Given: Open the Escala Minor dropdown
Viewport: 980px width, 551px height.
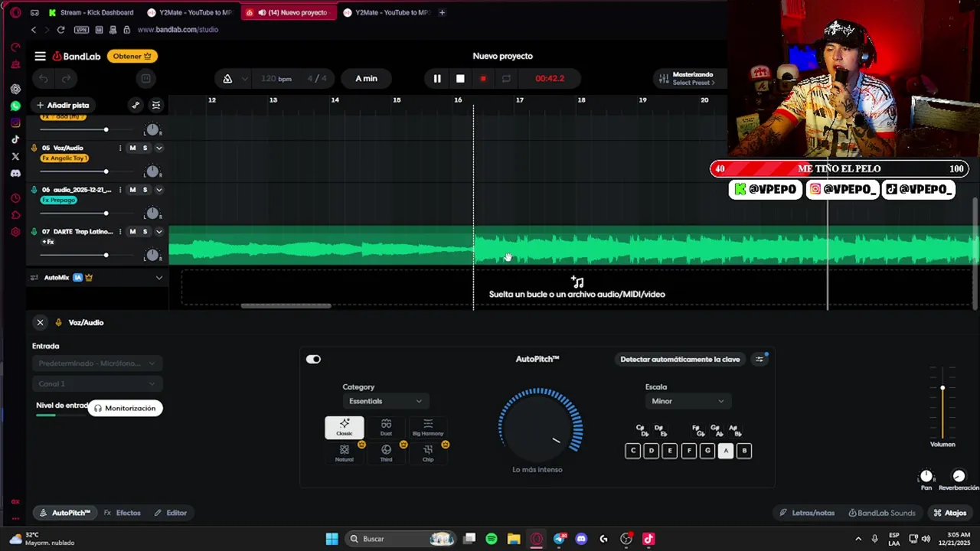Looking at the screenshot, I should pyautogui.click(x=687, y=401).
